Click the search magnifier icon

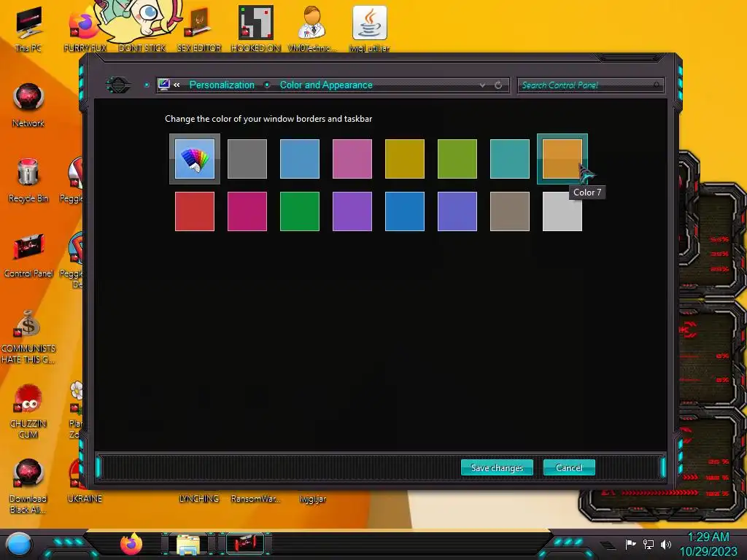(657, 85)
